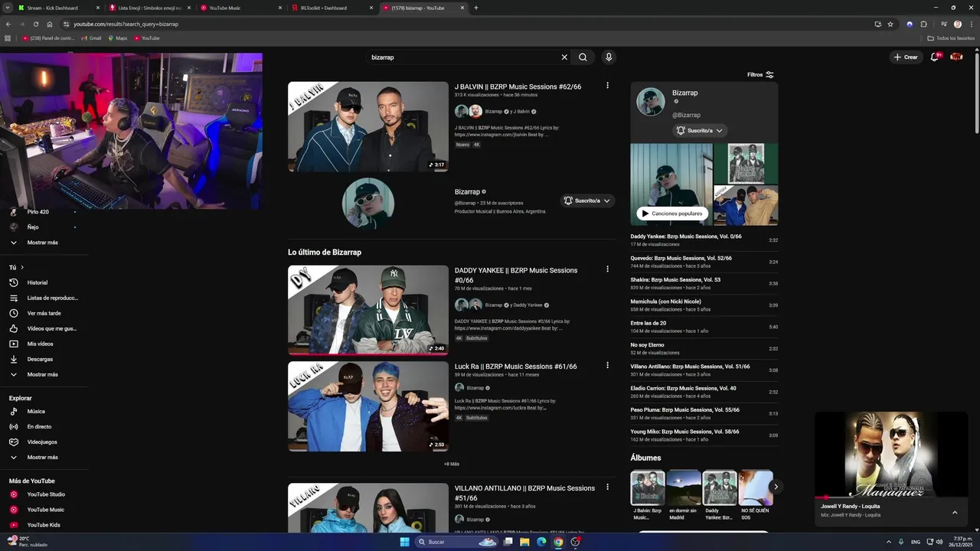Expand the +8 Más videos link
Viewport: 980px width, 551px height.
click(x=452, y=464)
